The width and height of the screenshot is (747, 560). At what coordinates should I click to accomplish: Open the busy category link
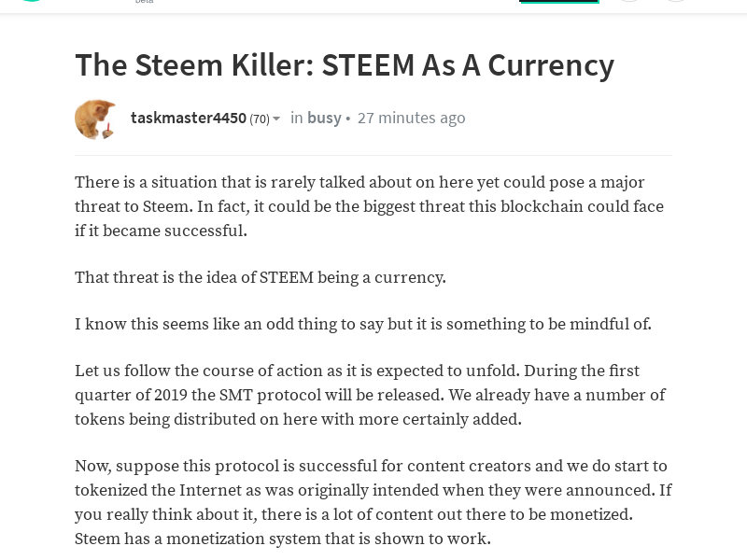point(324,118)
